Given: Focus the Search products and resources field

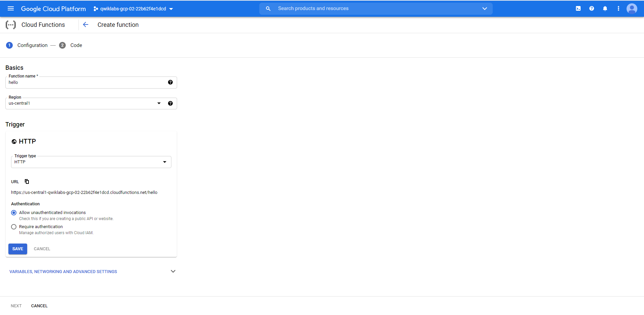Looking at the screenshot, I should (376, 9).
